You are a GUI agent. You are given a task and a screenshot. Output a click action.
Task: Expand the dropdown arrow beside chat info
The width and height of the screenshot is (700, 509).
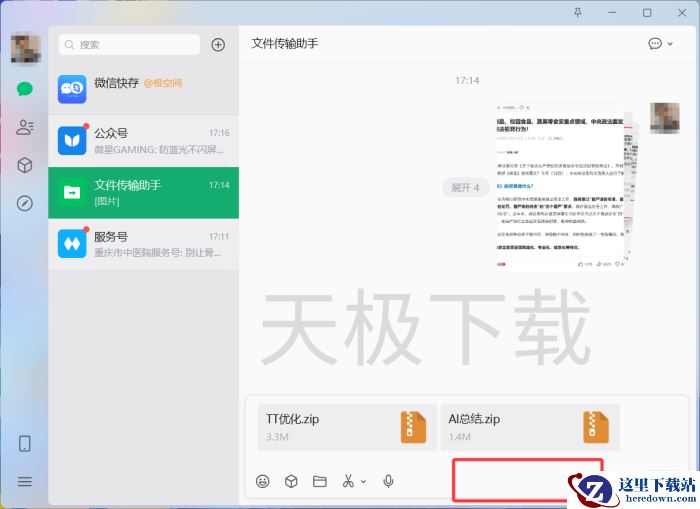point(670,44)
